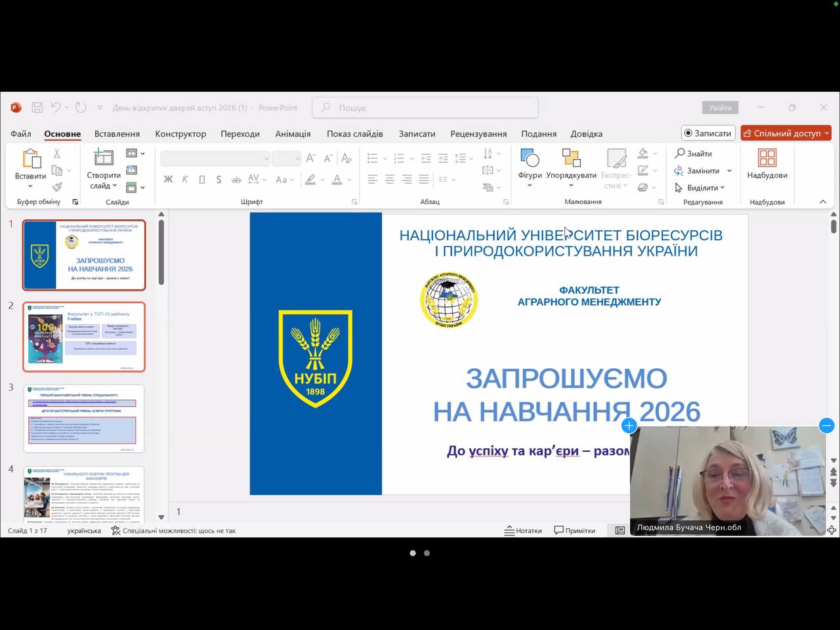Toggle the Comments (Примітки) pane
This screenshot has width=840, height=630.
[574, 530]
